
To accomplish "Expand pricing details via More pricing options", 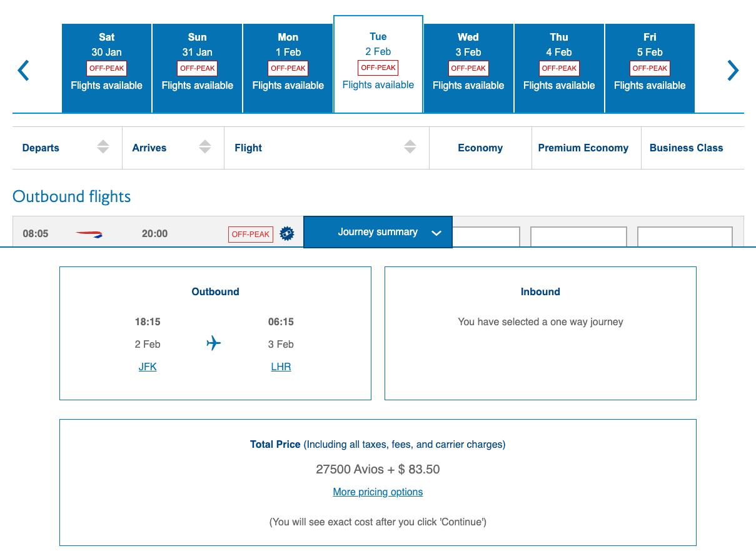I will click(x=378, y=492).
